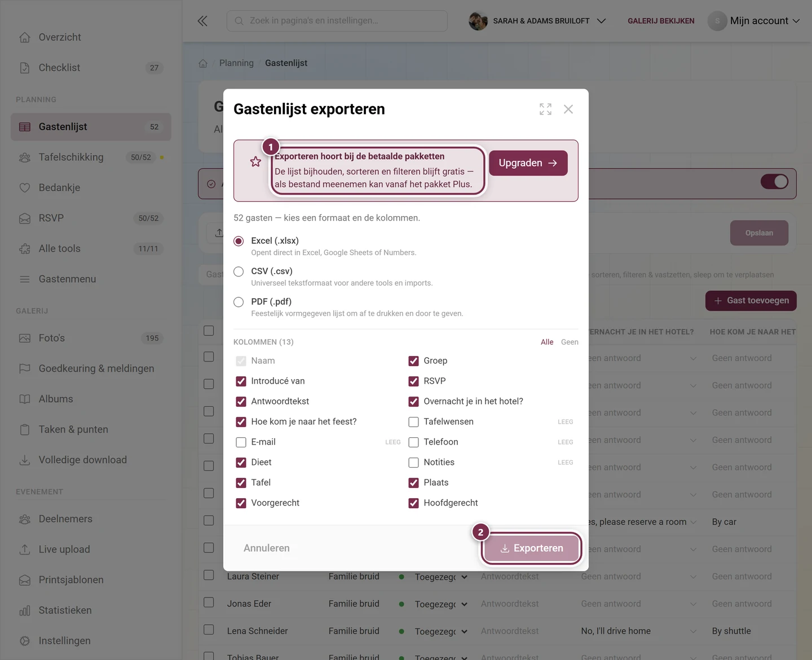Click the Albums book icon

[x=25, y=399]
